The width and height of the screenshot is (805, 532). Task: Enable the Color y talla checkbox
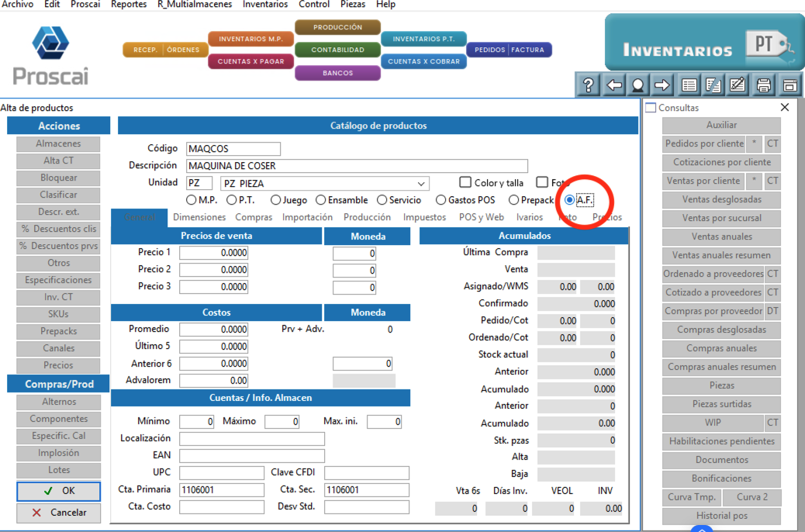point(465,182)
